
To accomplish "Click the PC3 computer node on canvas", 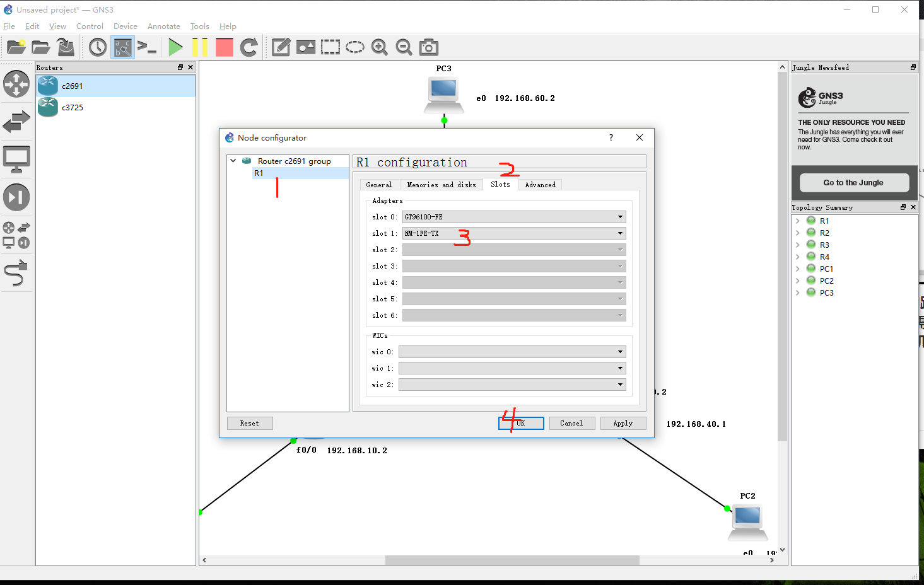I will pos(444,95).
